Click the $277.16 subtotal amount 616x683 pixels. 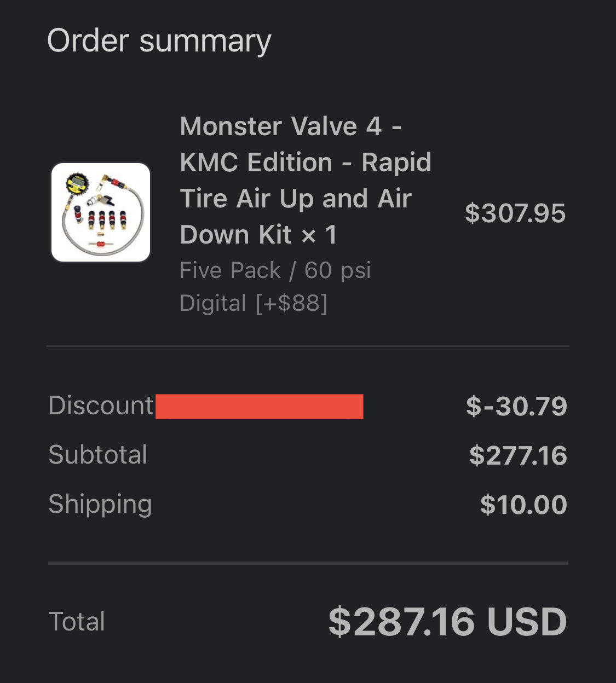pos(518,455)
